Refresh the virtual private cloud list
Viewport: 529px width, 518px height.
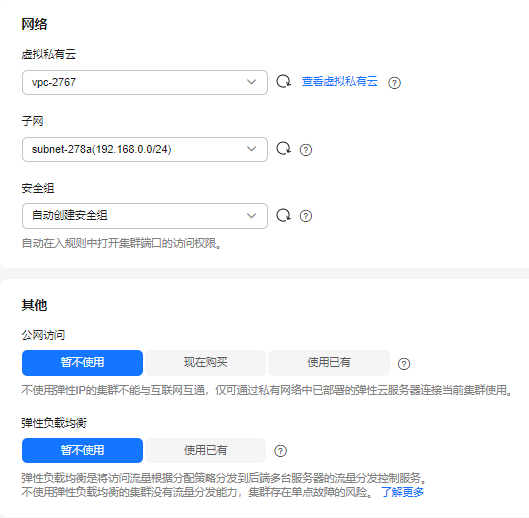(x=283, y=82)
